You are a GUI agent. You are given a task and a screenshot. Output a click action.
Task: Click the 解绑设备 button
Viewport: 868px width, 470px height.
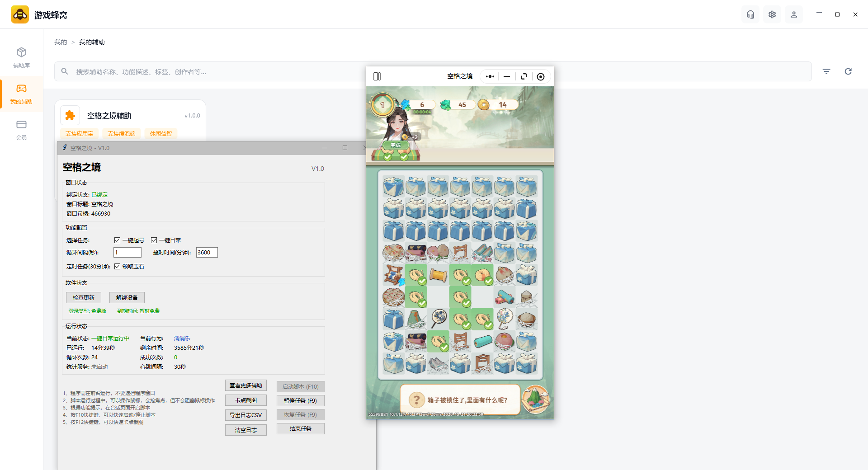tap(127, 297)
